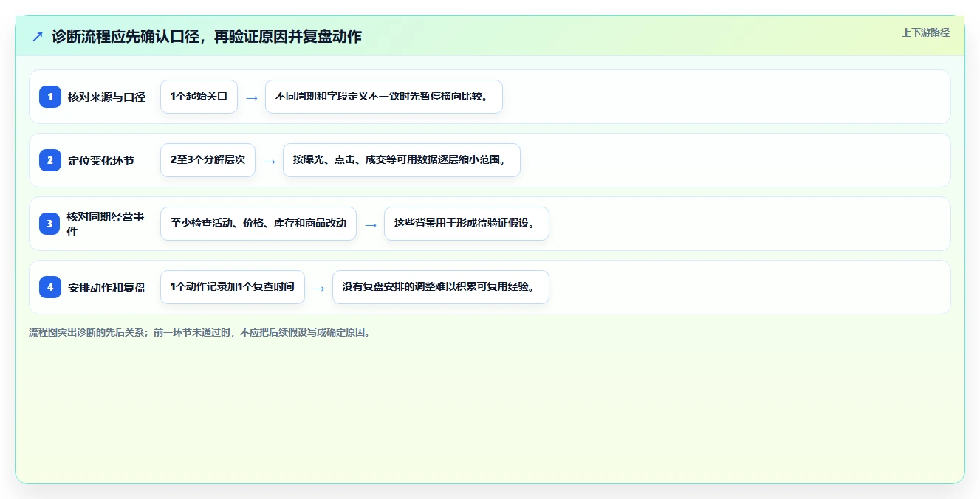
Task: Click the note 这些背景用于形成待验证假设。
Action: point(467,224)
